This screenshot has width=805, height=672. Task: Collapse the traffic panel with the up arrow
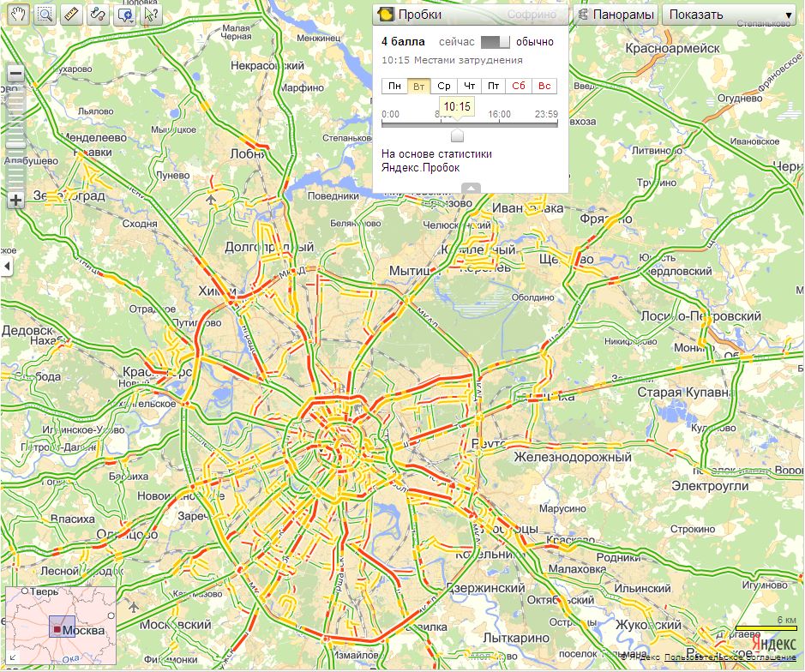point(472,188)
